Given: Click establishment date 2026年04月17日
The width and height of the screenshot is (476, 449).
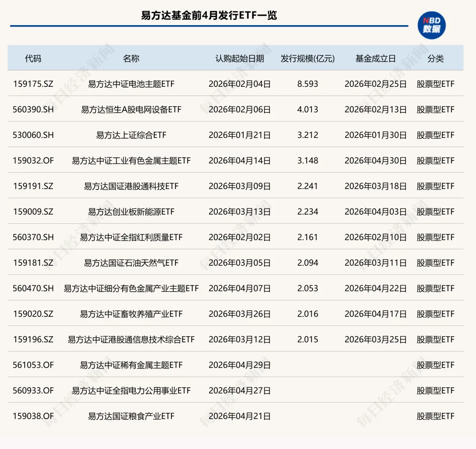Looking at the screenshot, I should coord(376,313).
